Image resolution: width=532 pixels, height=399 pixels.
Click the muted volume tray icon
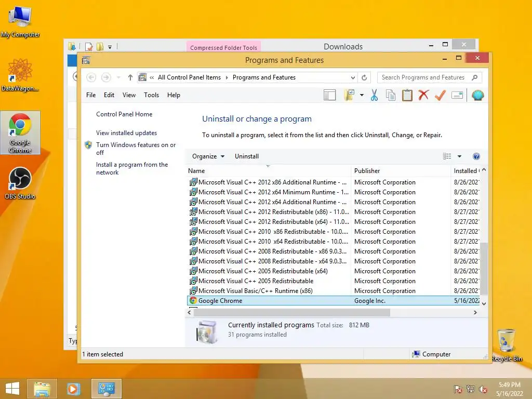coord(483,389)
